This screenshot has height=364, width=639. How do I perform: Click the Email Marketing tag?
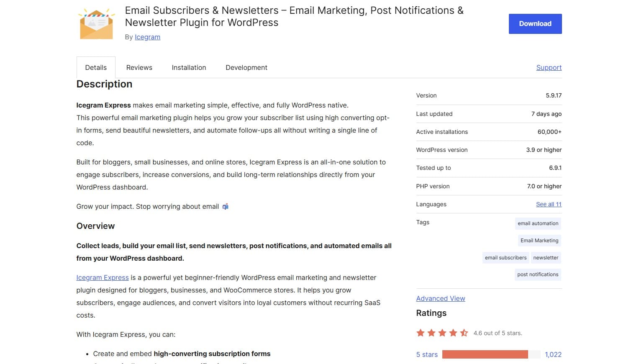click(x=539, y=240)
